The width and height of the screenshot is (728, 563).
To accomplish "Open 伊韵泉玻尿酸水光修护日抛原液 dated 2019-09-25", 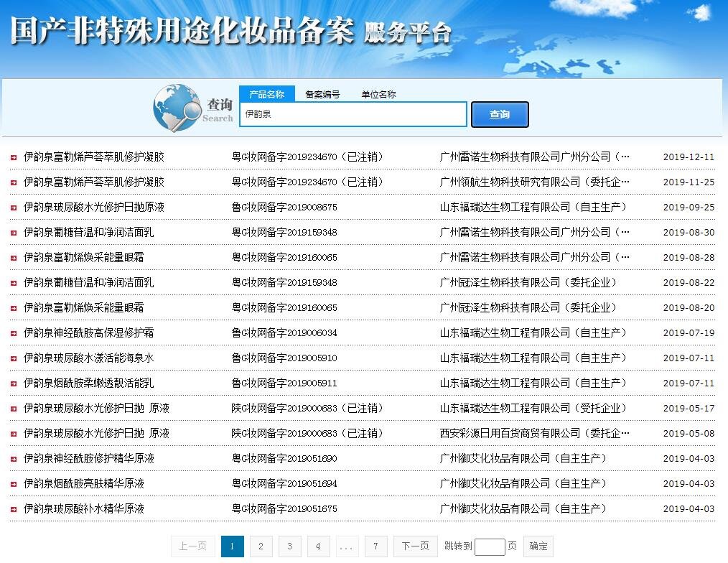I will [94, 207].
